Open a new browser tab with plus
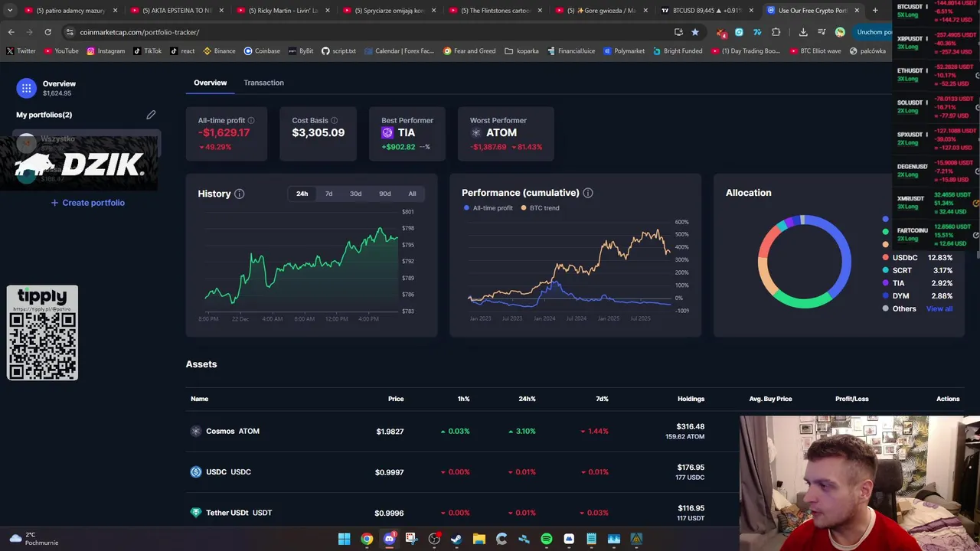The image size is (980, 551). click(875, 11)
